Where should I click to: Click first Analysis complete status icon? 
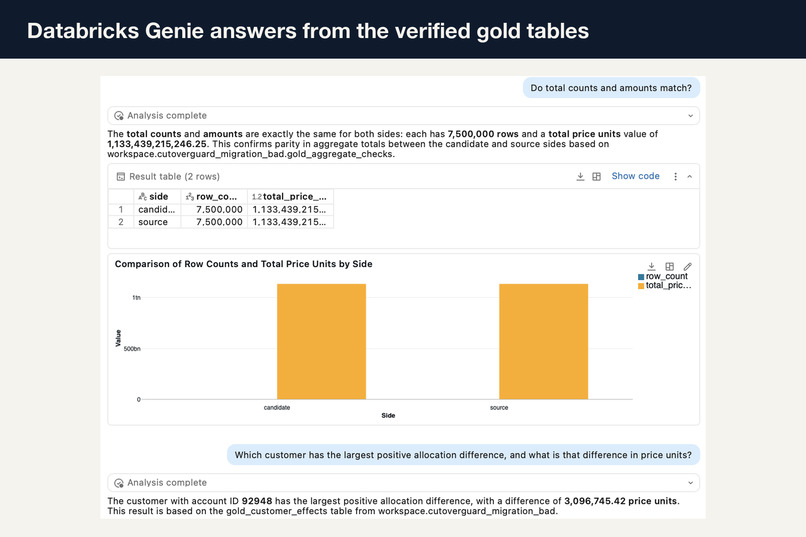point(119,116)
